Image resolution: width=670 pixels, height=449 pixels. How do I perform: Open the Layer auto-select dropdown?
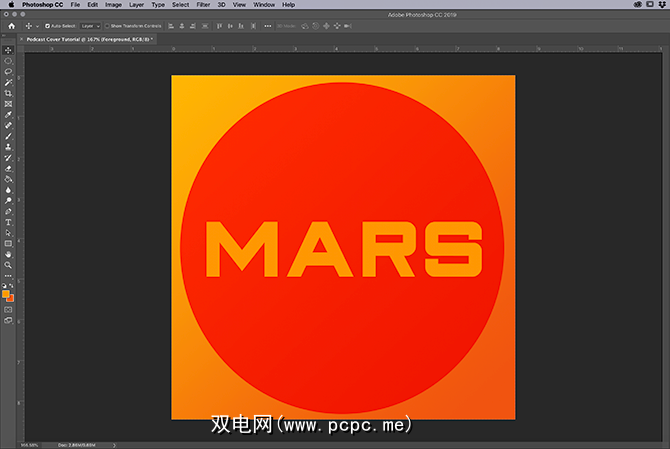(90, 26)
